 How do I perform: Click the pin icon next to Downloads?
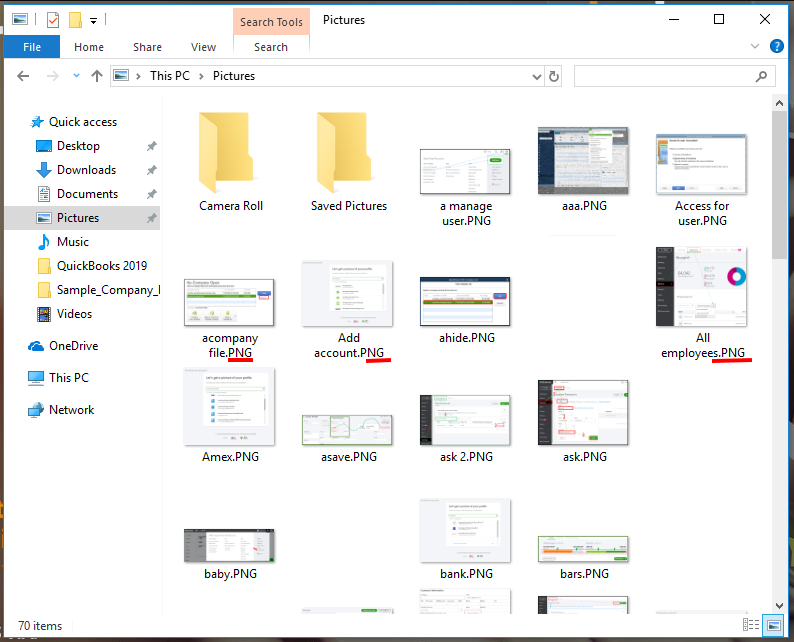(151, 170)
